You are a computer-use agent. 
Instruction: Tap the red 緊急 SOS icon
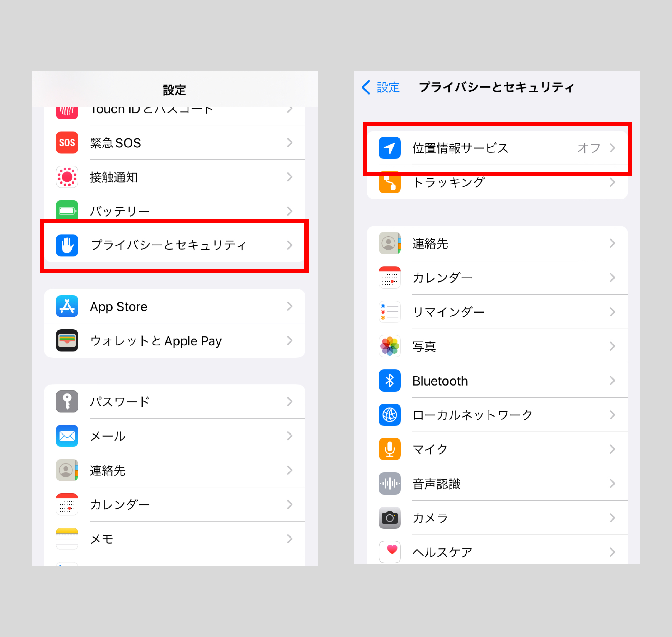click(67, 143)
